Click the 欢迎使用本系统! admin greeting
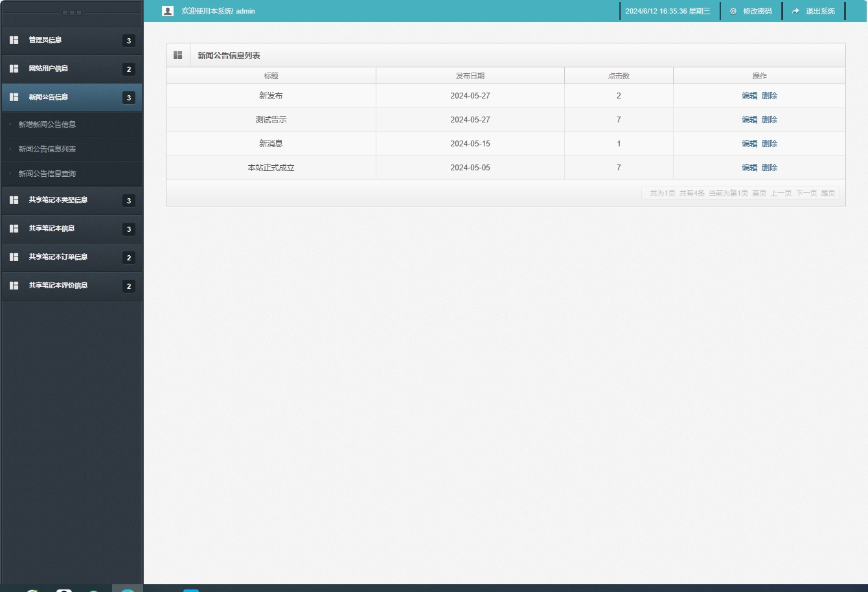 tap(218, 11)
